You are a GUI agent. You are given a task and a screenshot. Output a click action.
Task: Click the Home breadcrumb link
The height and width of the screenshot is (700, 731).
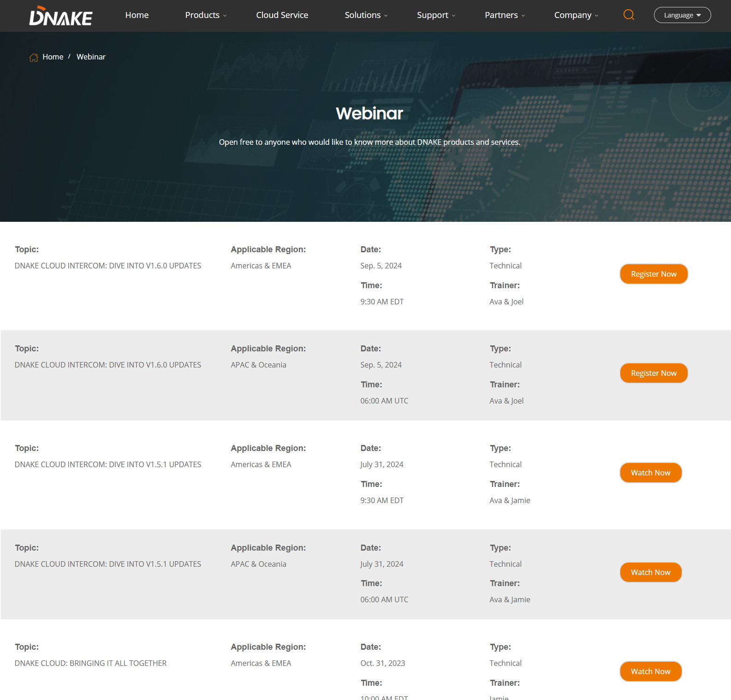53,57
